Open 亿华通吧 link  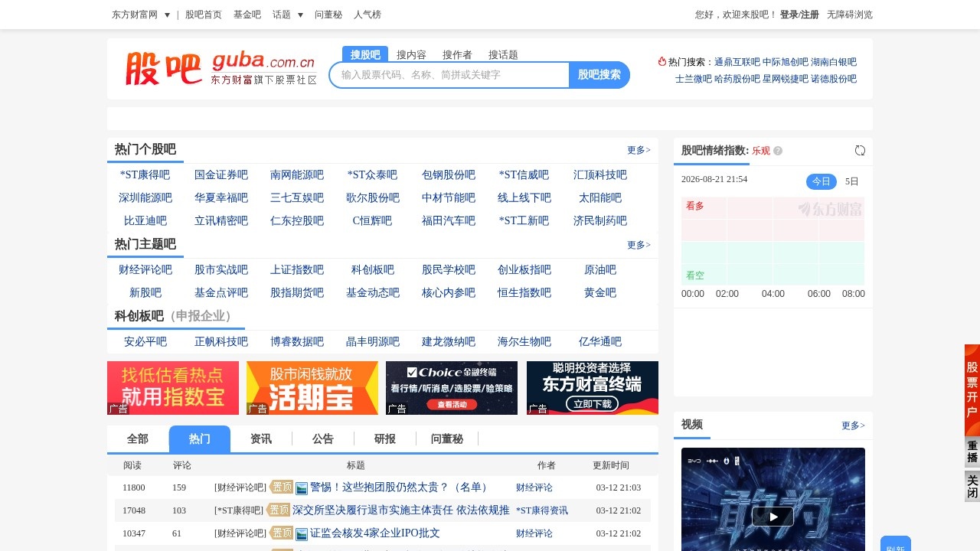point(600,342)
